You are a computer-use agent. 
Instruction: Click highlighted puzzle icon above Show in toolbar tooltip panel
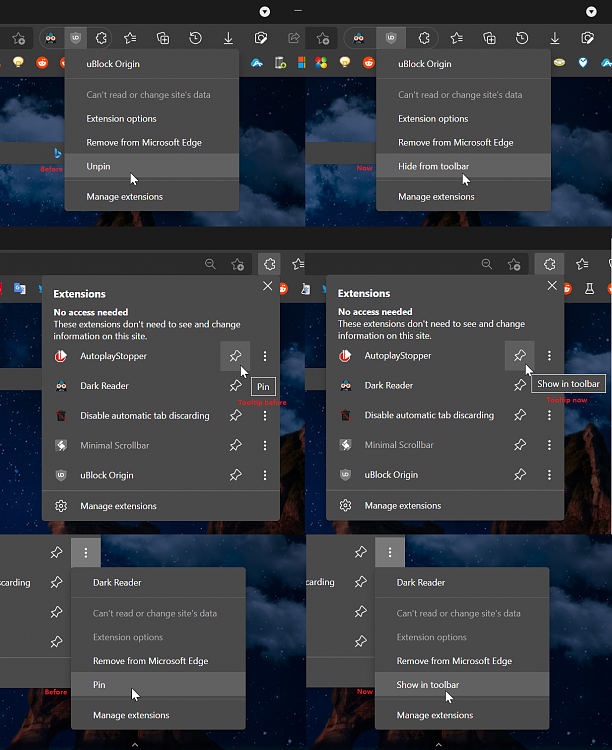[549, 264]
